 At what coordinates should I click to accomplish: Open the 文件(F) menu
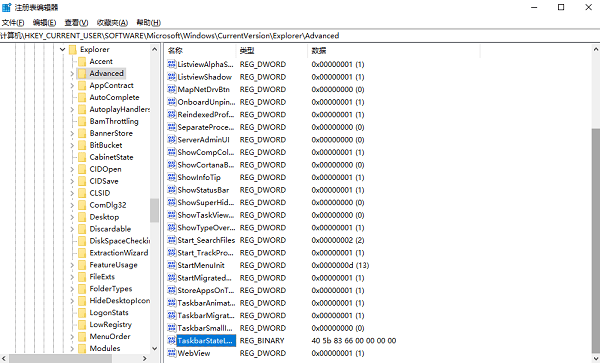click(13, 23)
